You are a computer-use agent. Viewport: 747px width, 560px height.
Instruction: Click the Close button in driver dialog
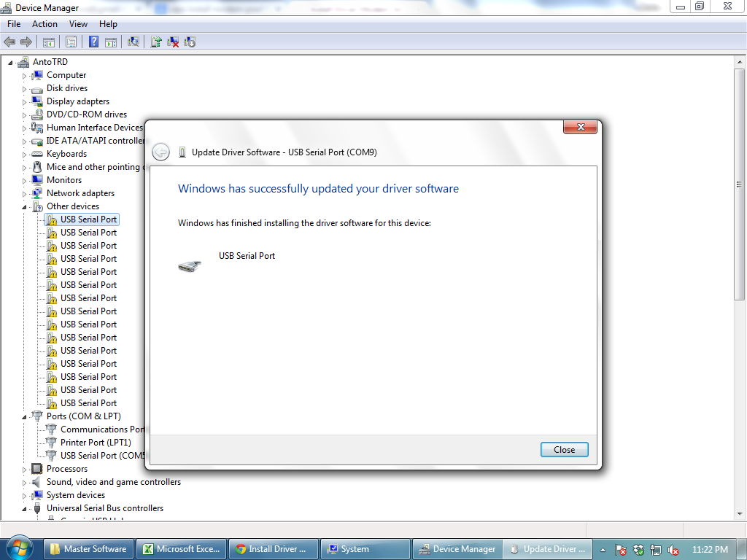point(564,449)
